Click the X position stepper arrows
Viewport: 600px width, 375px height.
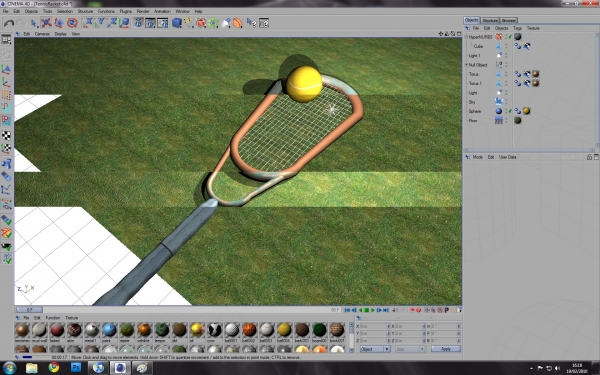coord(388,326)
